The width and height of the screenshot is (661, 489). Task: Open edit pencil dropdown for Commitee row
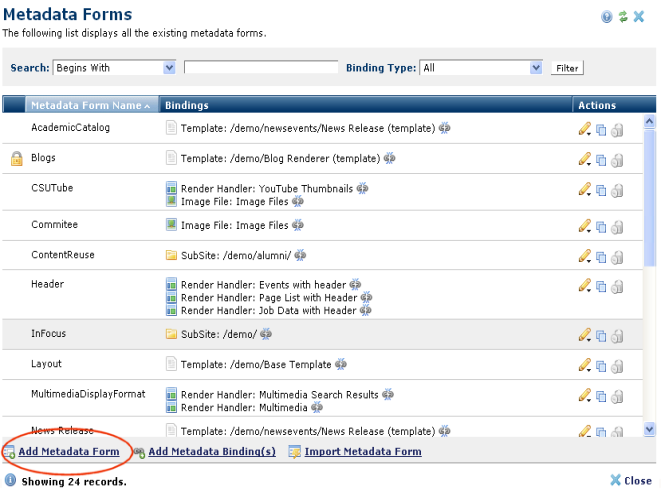[585, 226]
